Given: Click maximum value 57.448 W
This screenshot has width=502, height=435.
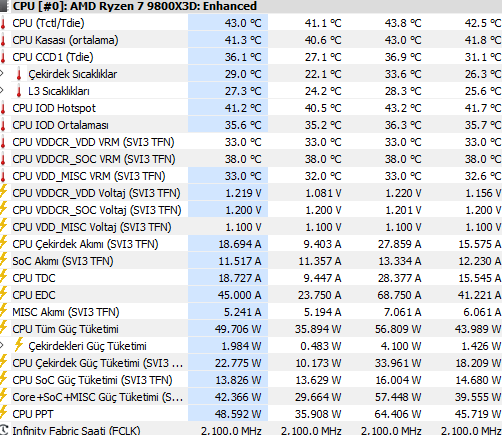Looking at the screenshot, I should click(398, 397).
